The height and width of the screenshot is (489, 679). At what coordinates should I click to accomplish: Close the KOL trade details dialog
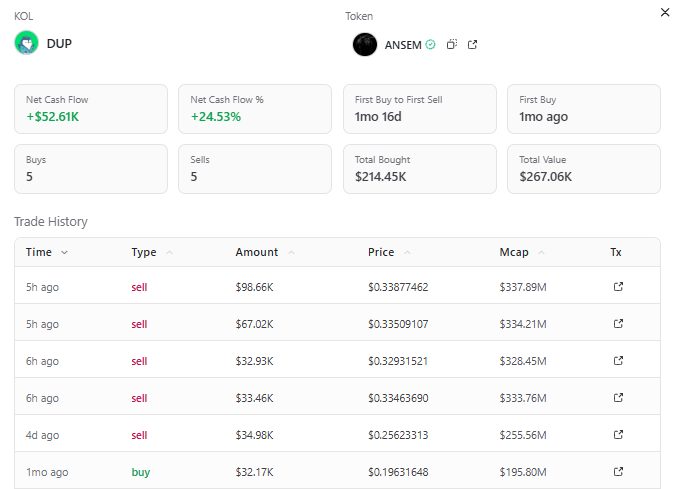pos(665,12)
